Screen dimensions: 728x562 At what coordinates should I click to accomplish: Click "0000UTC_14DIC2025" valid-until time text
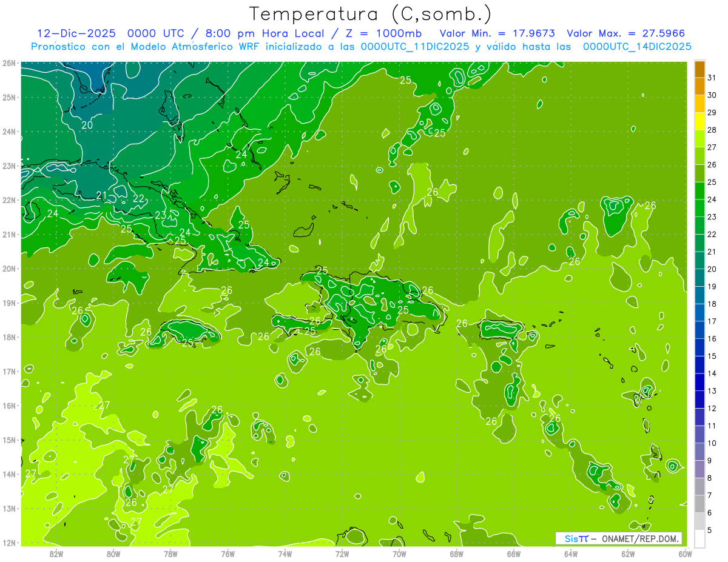click(x=637, y=47)
